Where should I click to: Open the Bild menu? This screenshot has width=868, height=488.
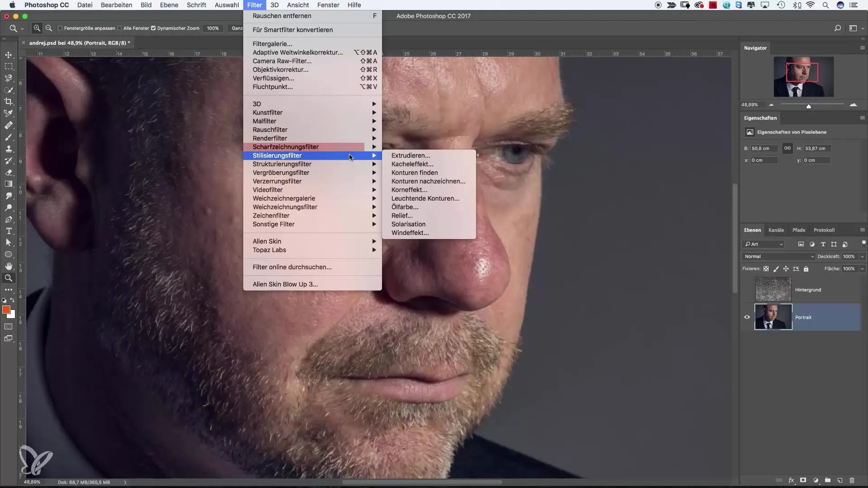click(x=146, y=5)
